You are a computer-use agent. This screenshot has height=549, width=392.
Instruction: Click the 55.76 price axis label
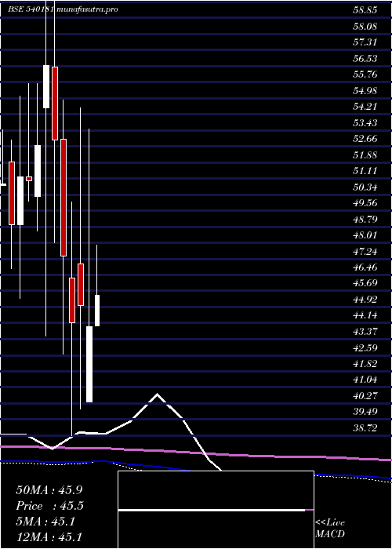click(x=365, y=75)
